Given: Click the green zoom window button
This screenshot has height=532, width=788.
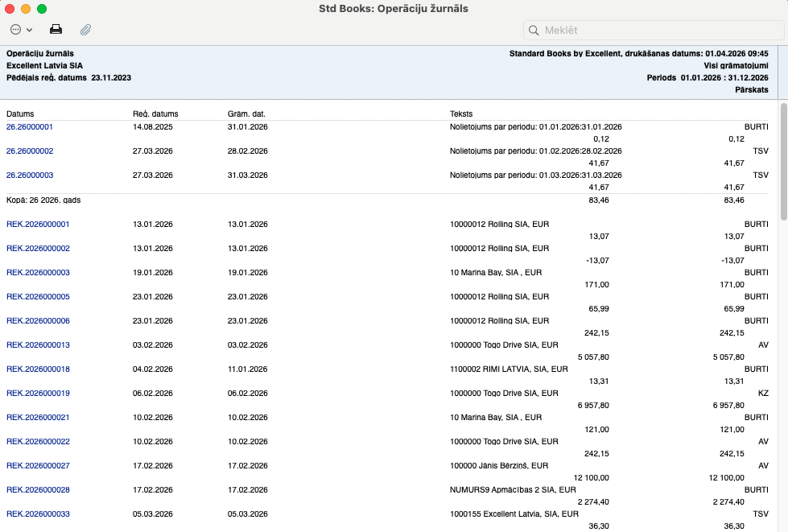Looking at the screenshot, I should pos(42,9).
